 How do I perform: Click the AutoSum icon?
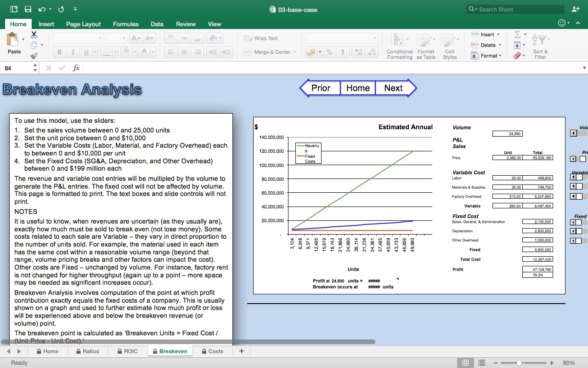click(518, 34)
